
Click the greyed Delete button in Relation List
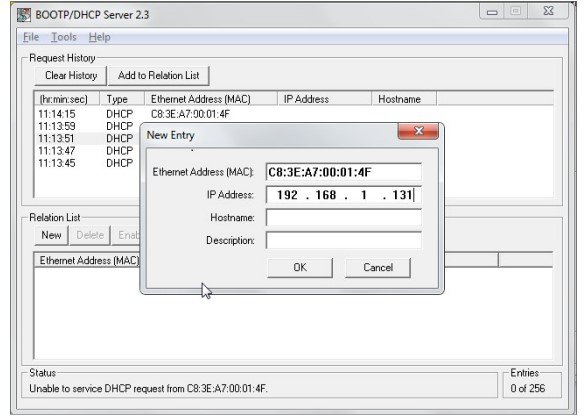90,235
